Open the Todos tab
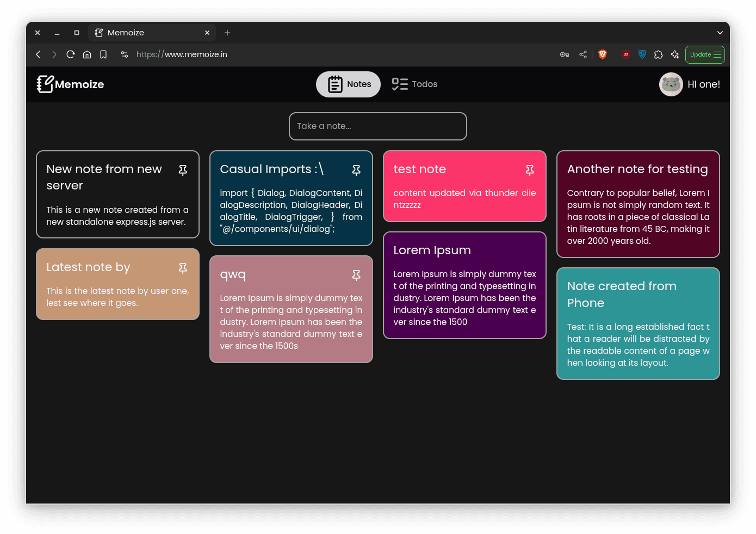756x534 pixels. [414, 84]
